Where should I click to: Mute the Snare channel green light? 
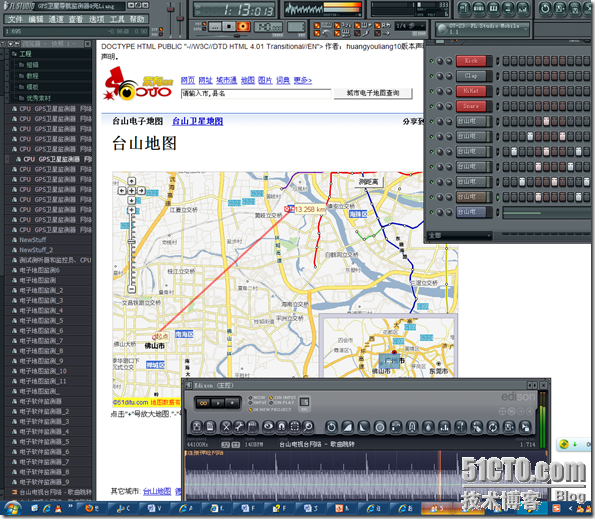coord(431,106)
